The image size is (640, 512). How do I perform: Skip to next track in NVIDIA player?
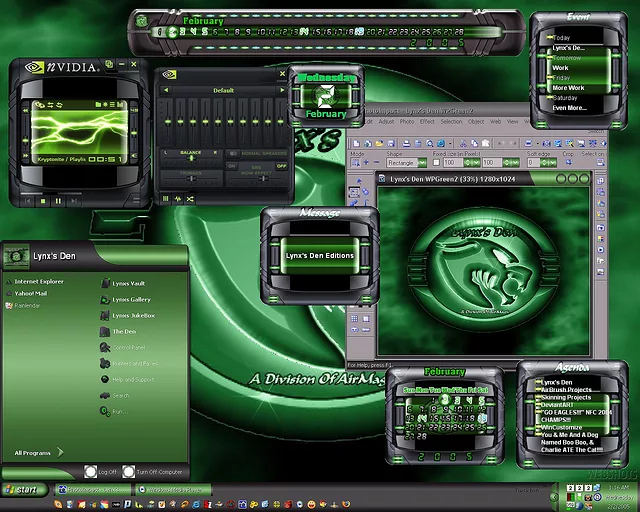(x=74, y=201)
